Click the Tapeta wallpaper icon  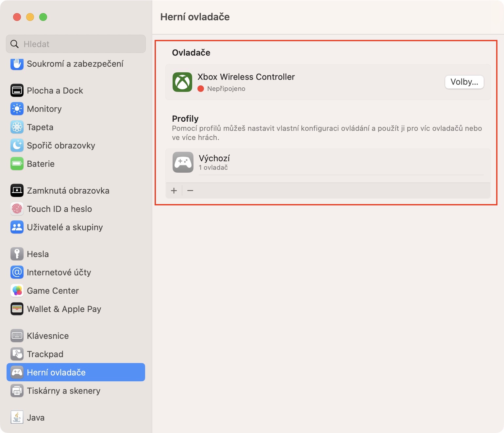click(17, 127)
